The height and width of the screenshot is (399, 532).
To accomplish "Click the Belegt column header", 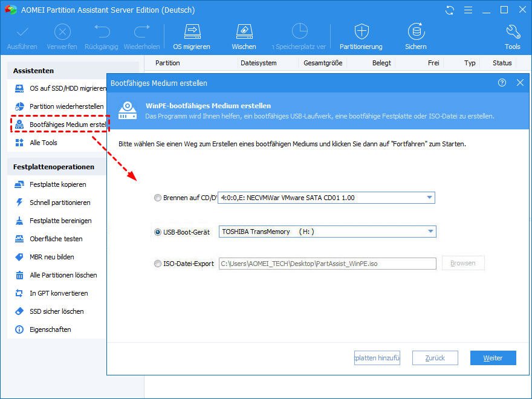I will [x=381, y=63].
